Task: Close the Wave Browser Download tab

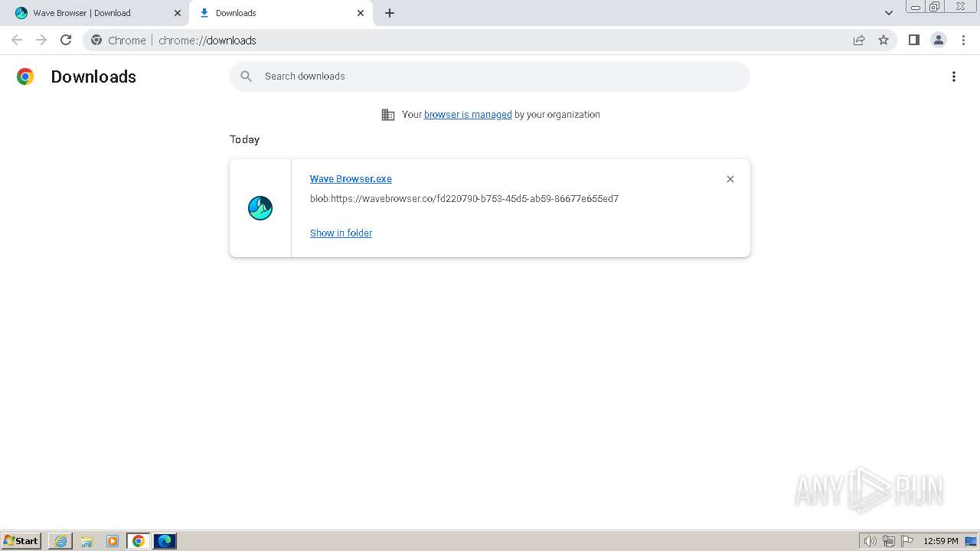Action: coord(178,13)
